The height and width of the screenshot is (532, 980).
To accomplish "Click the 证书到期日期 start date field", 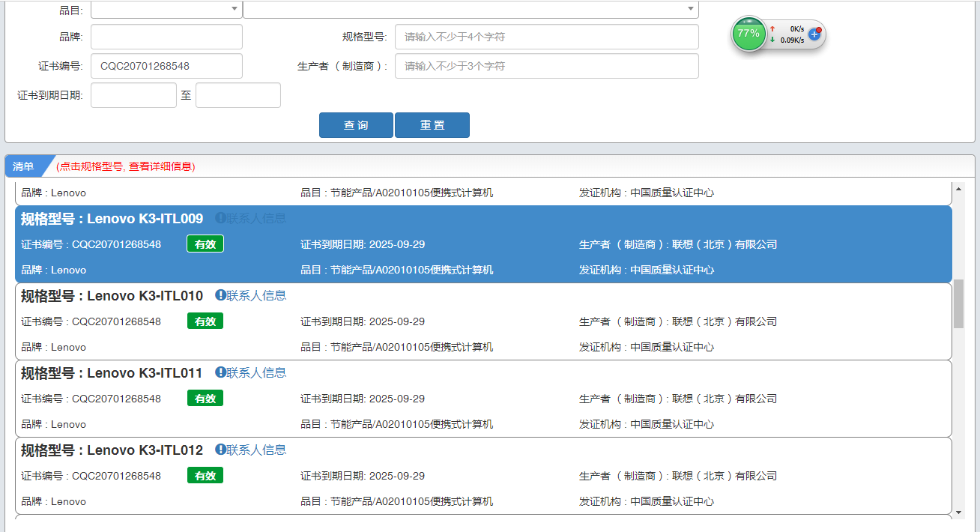I will (x=133, y=95).
